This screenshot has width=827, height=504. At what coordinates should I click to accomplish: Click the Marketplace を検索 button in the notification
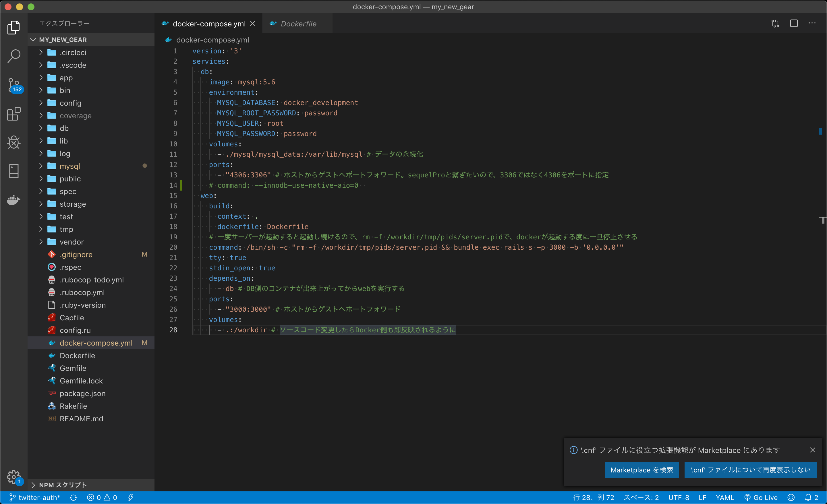[641, 470]
